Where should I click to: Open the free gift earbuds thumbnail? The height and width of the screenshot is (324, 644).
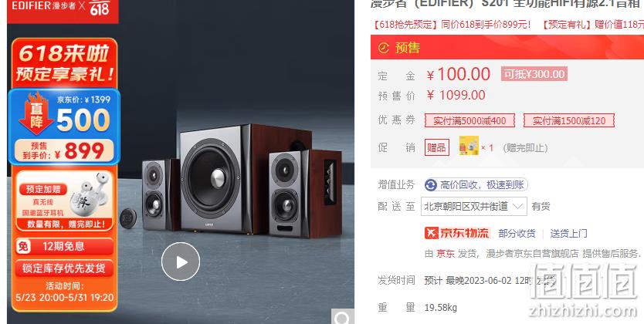tap(469, 147)
